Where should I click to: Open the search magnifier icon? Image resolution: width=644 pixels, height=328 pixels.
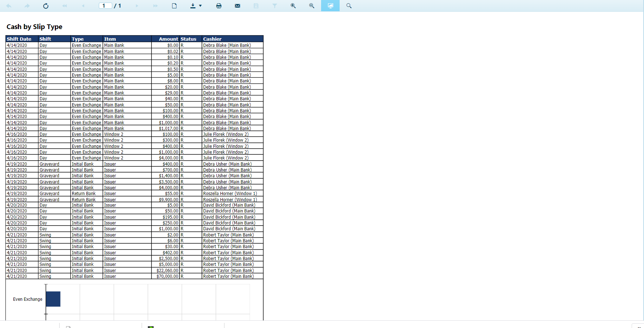349,6
